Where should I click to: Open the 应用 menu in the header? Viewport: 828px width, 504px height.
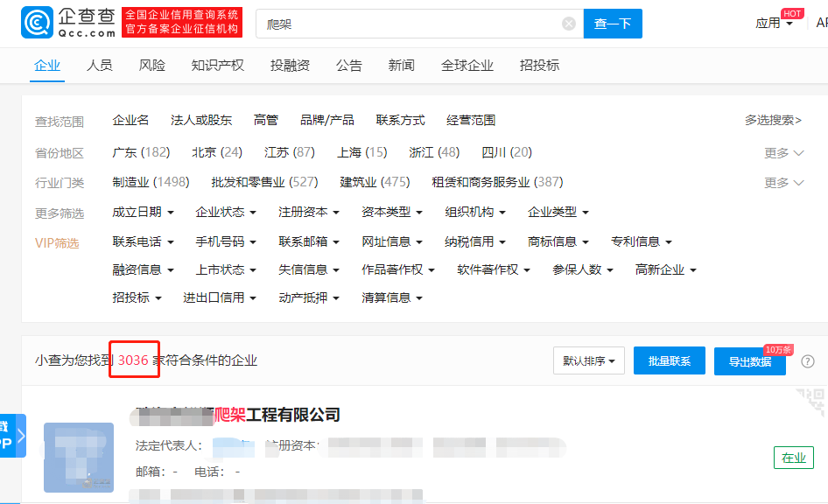768,24
